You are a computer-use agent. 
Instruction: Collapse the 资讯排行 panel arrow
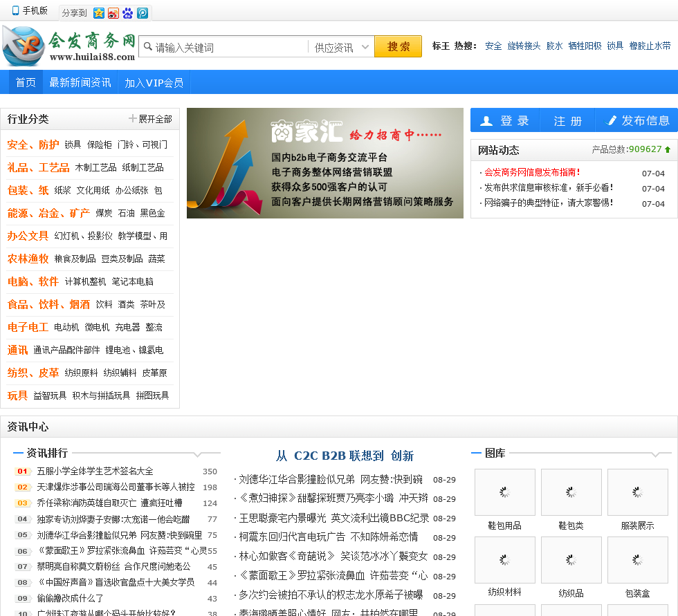pos(198,454)
